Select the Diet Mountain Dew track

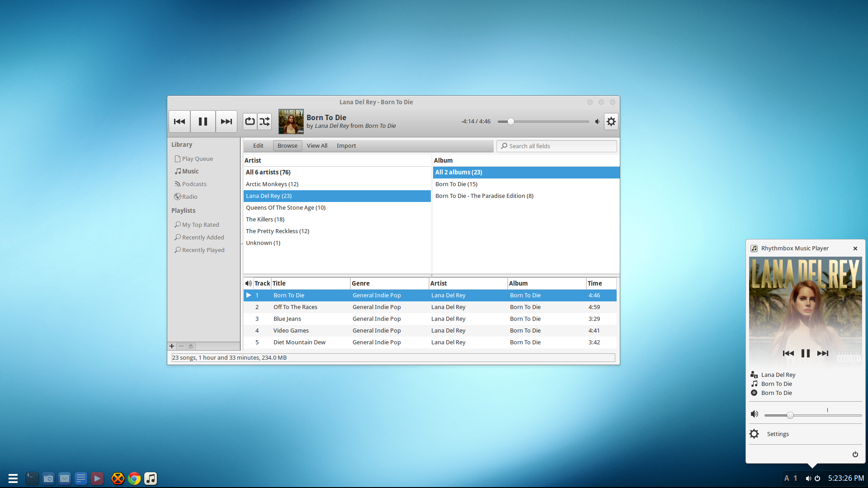(430, 342)
